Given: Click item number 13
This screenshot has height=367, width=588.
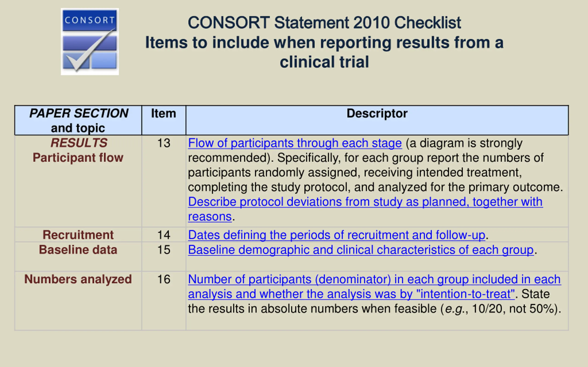Looking at the screenshot, I should [x=164, y=143].
